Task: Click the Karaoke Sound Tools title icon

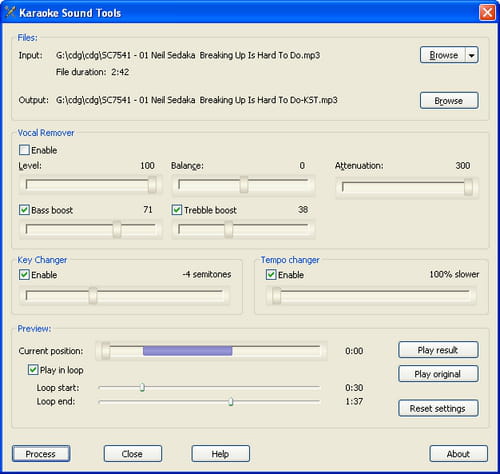Action: tap(10, 12)
